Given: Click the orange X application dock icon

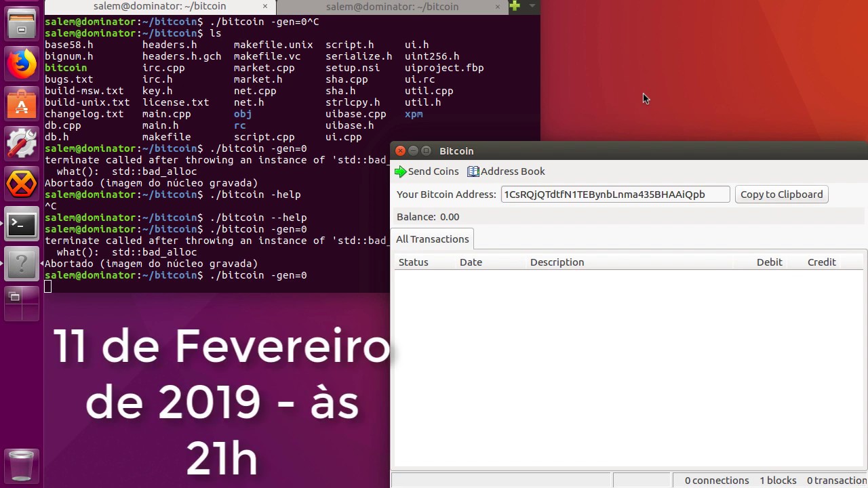Looking at the screenshot, I should point(22,184).
